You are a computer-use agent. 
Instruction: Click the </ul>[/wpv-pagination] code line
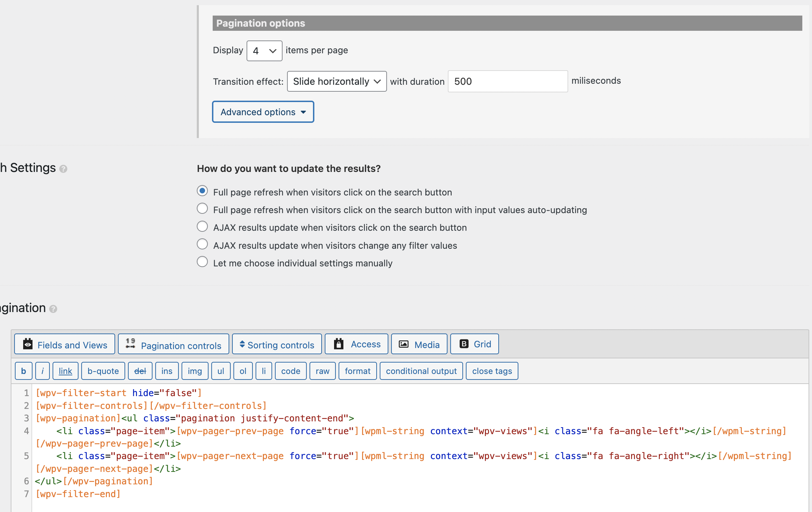(x=94, y=481)
